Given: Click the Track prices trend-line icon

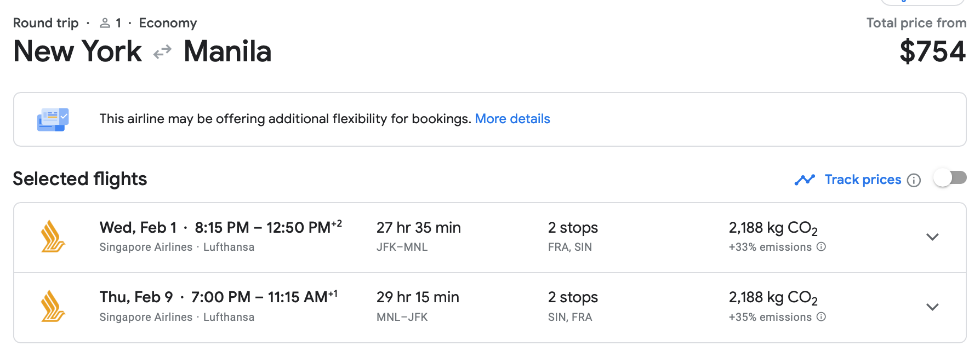Looking at the screenshot, I should click(x=805, y=180).
